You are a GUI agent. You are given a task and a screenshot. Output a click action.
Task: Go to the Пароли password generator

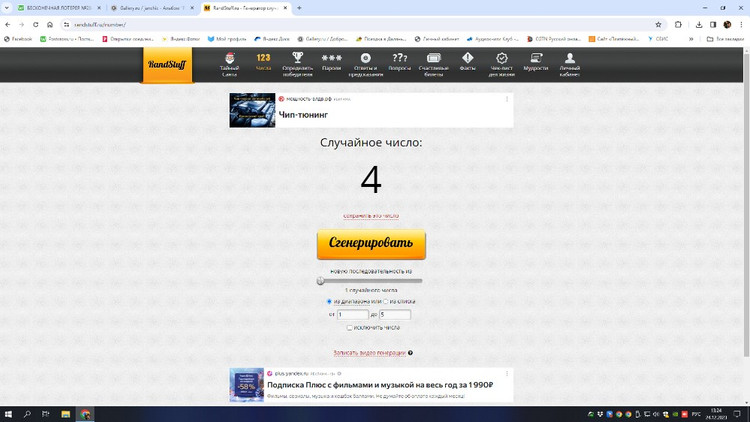click(331, 59)
